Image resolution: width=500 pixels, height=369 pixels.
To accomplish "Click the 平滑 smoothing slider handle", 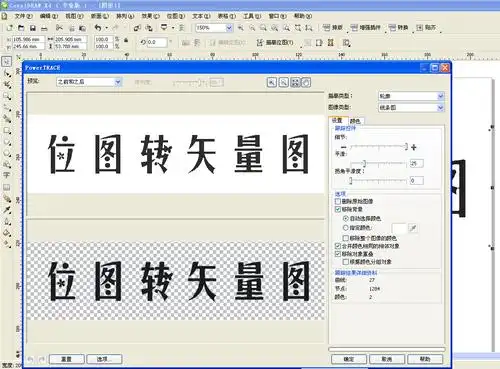I will 364,163.
